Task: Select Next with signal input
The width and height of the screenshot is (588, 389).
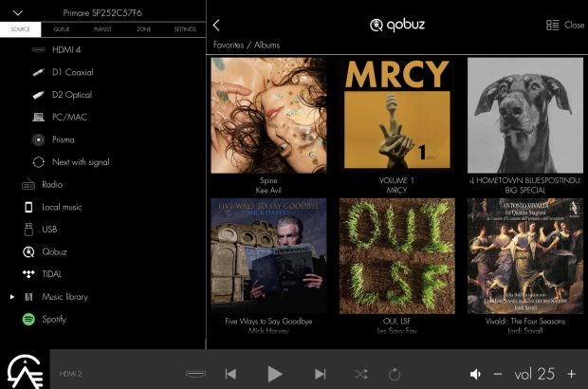Action: 80,162
